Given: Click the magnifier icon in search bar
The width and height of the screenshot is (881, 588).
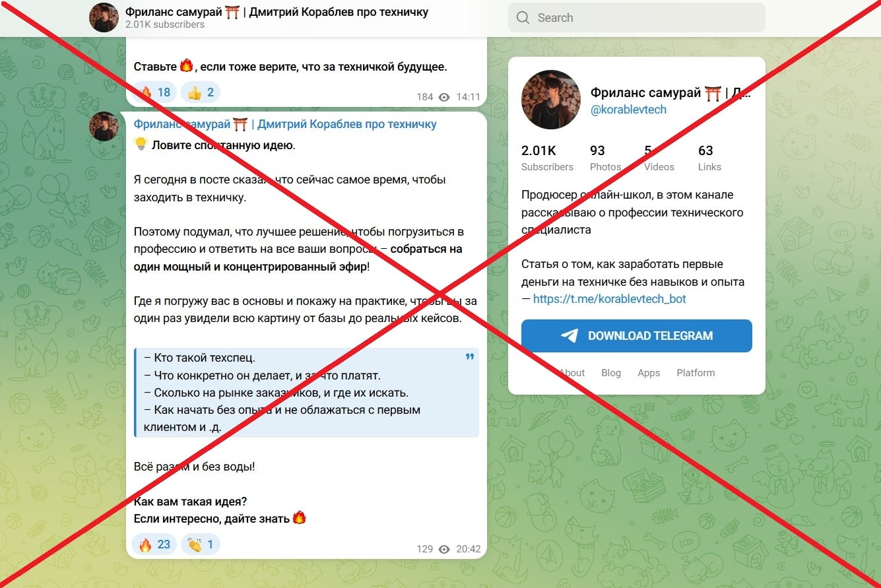Looking at the screenshot, I should 523,18.
